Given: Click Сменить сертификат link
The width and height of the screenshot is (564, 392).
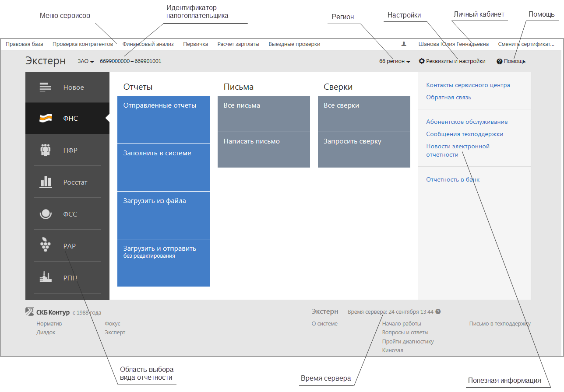Looking at the screenshot, I should 526,44.
